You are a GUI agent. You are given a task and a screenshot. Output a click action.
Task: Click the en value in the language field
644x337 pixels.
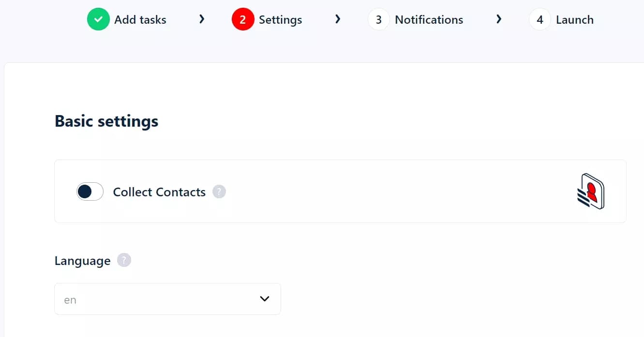click(69, 300)
